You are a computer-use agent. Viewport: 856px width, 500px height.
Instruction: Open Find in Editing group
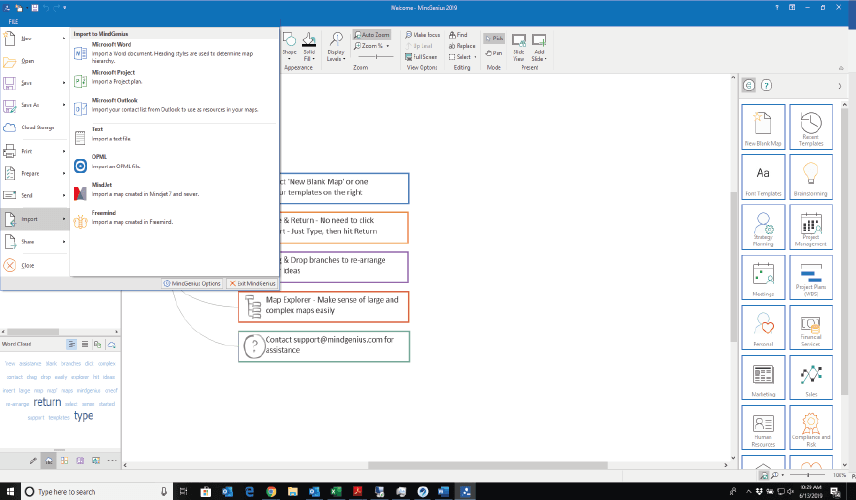[458, 35]
